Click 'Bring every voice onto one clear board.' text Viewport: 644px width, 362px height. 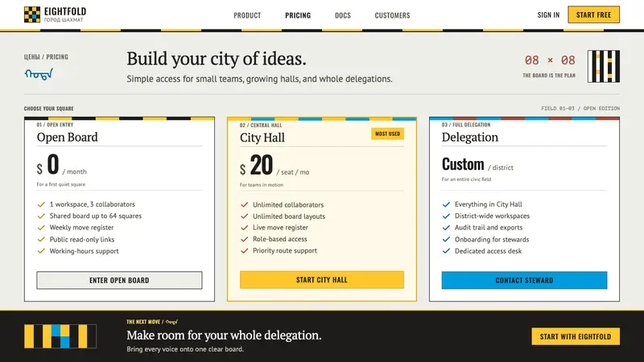(x=185, y=349)
